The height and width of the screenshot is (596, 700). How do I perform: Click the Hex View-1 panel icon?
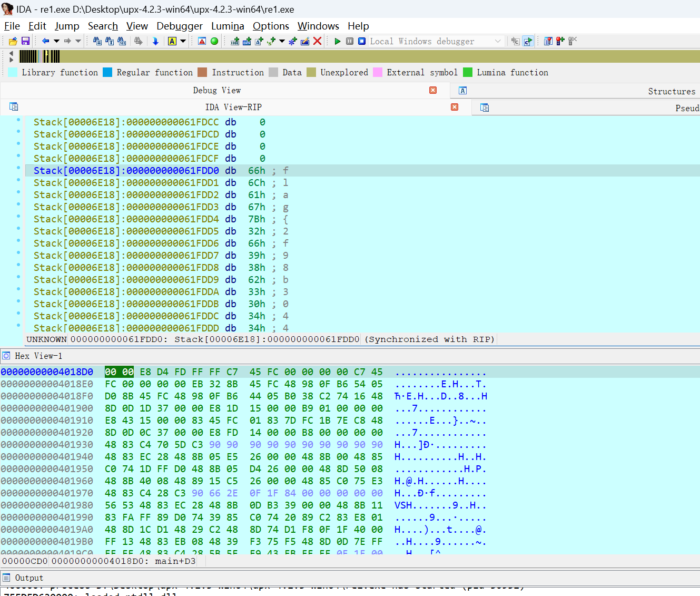pyautogui.click(x=6, y=356)
